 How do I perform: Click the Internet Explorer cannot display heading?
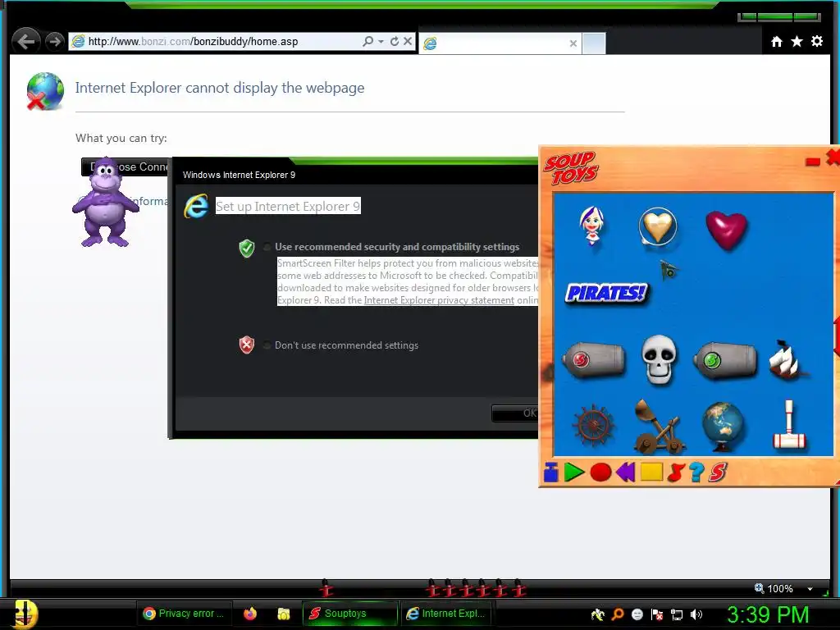point(220,87)
